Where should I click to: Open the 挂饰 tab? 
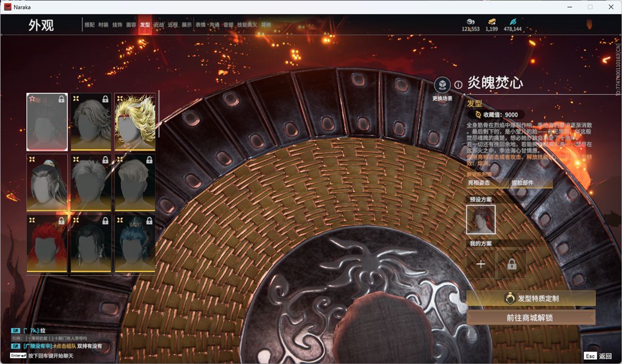117,25
